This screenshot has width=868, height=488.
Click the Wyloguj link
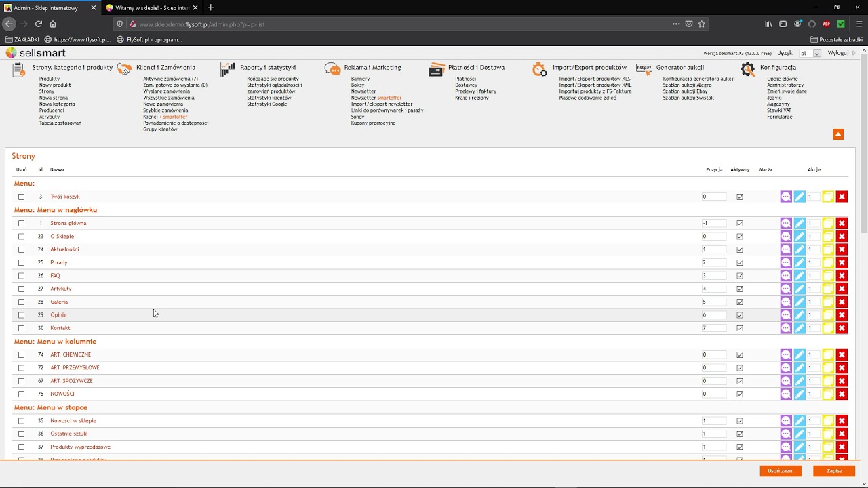pyautogui.click(x=838, y=53)
